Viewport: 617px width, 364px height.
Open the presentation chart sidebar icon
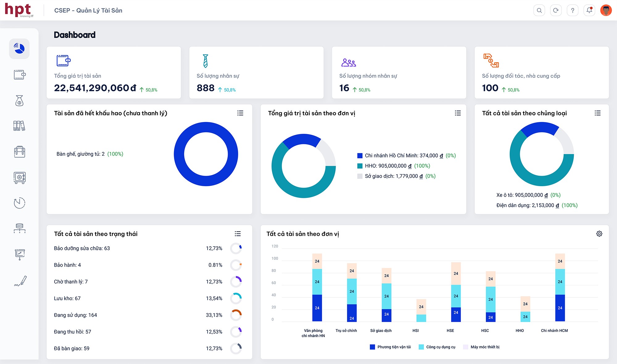(x=19, y=254)
